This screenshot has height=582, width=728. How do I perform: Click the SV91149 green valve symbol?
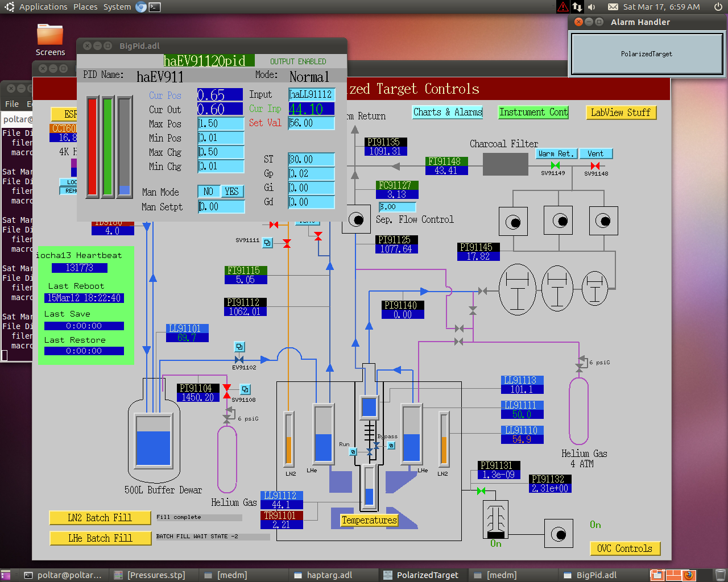click(x=555, y=165)
